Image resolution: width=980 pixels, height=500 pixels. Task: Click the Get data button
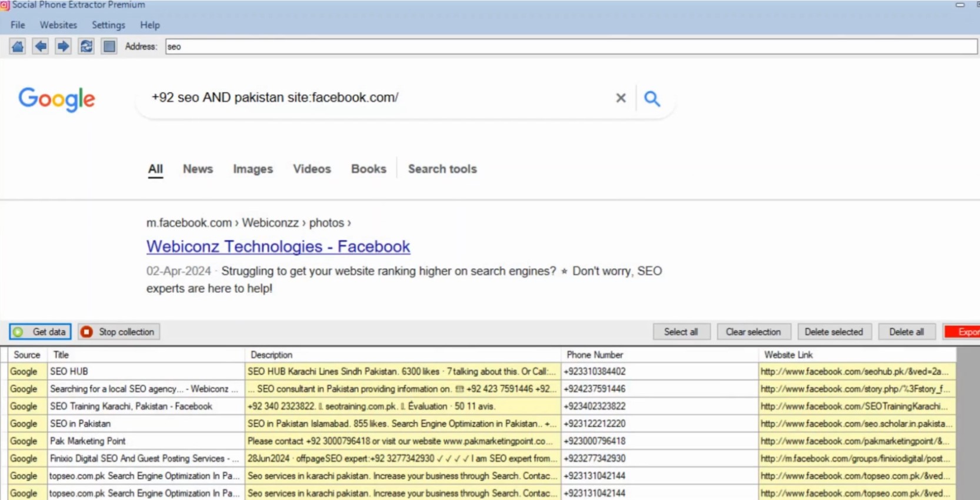pos(40,332)
